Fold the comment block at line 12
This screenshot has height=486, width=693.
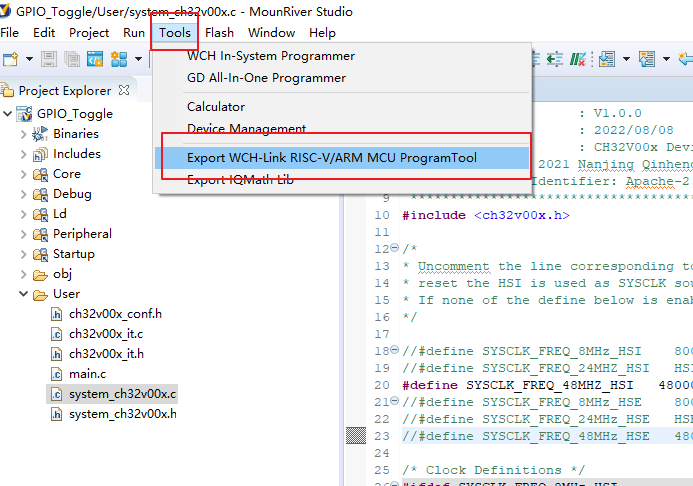coord(394,248)
